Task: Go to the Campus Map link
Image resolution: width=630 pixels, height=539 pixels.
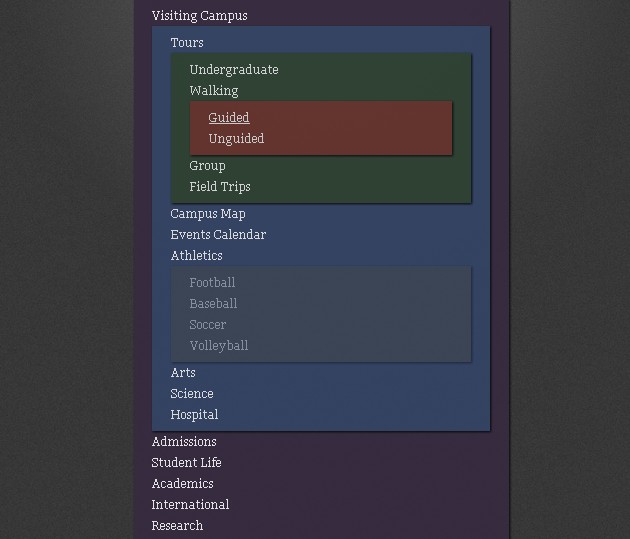Action: click(208, 214)
